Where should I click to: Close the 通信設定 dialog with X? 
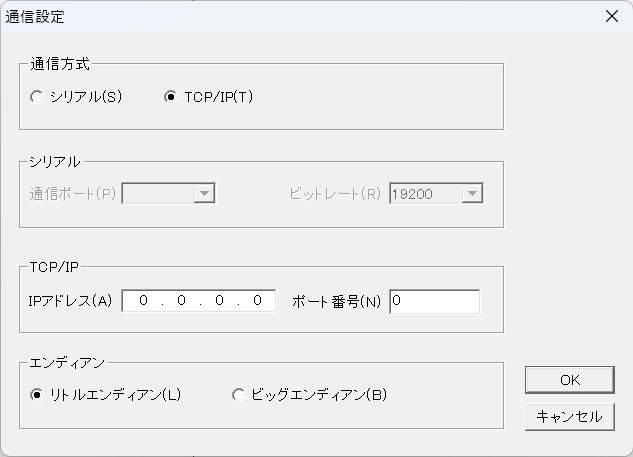612,16
